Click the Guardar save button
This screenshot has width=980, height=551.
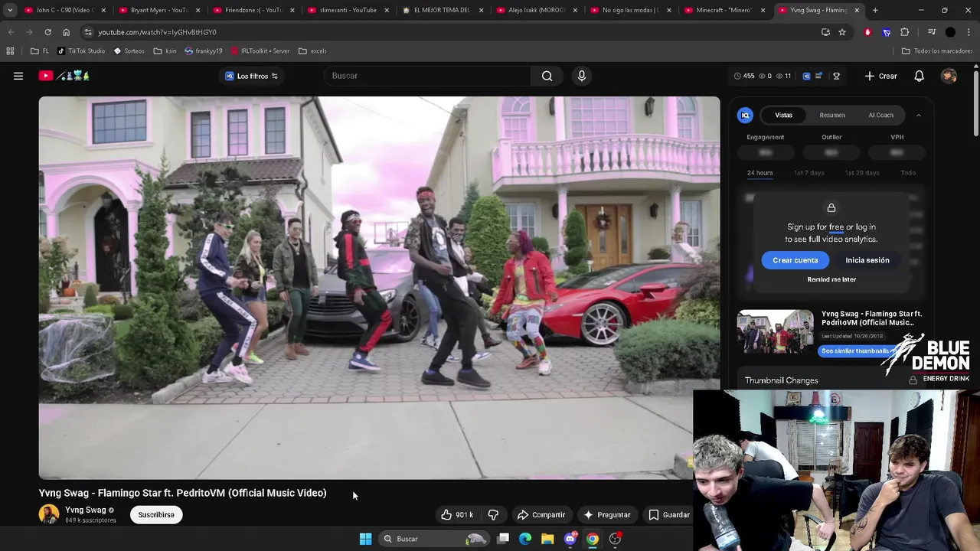669,515
